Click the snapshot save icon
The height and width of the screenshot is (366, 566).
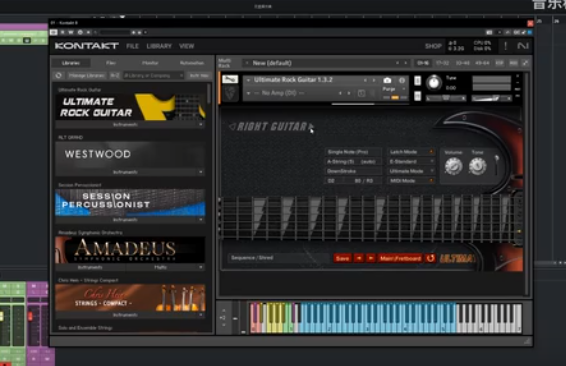pos(361,93)
